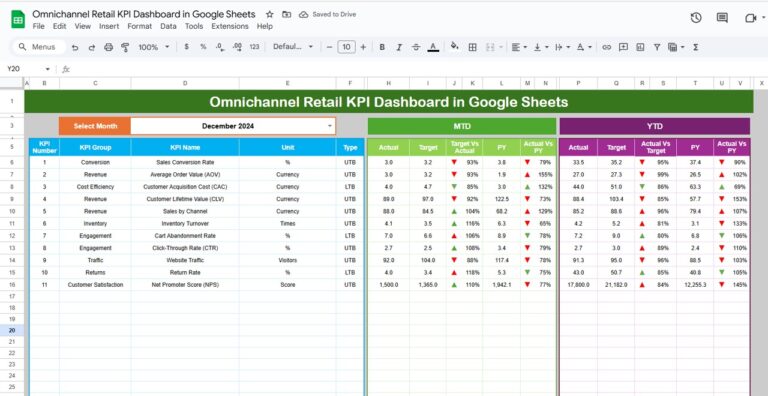
Task: Open the text color picker
Action: (x=433, y=47)
